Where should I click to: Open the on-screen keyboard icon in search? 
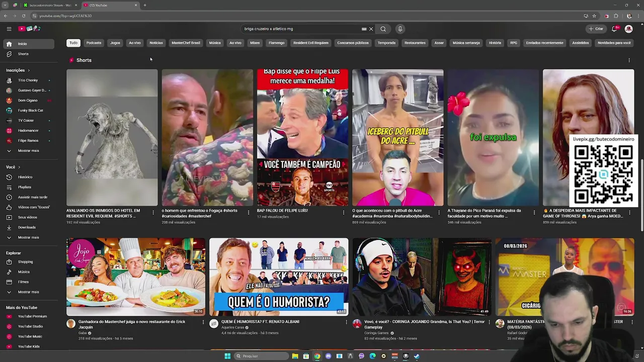(364, 29)
